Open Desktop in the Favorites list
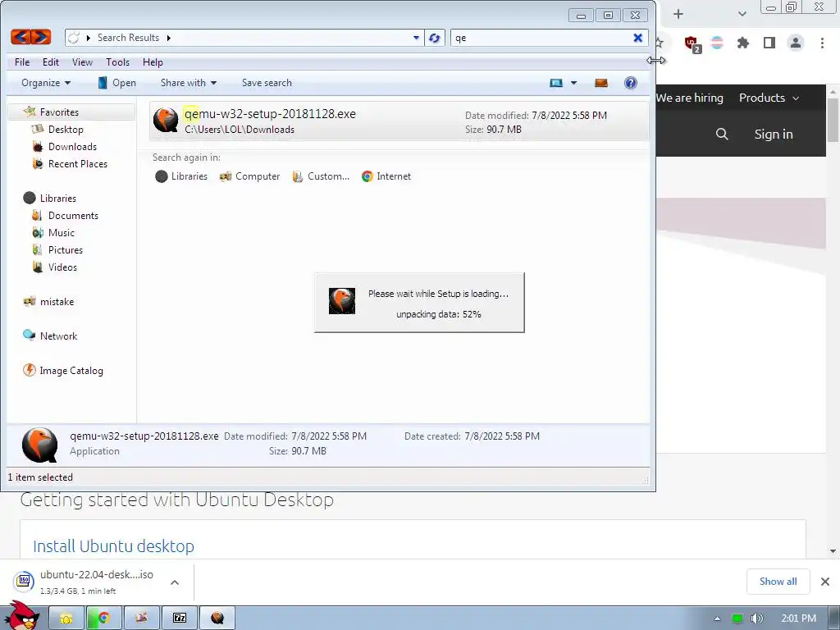840x630 pixels. coord(66,129)
